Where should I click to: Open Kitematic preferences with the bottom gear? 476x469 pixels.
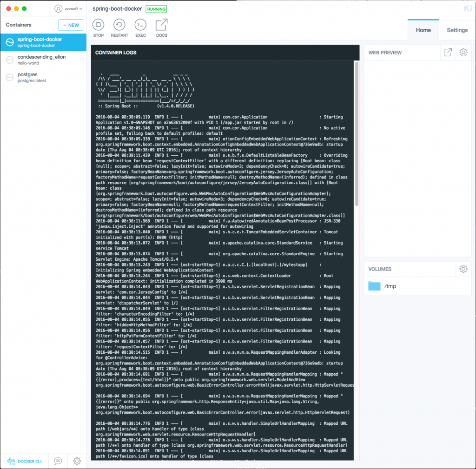point(77,461)
